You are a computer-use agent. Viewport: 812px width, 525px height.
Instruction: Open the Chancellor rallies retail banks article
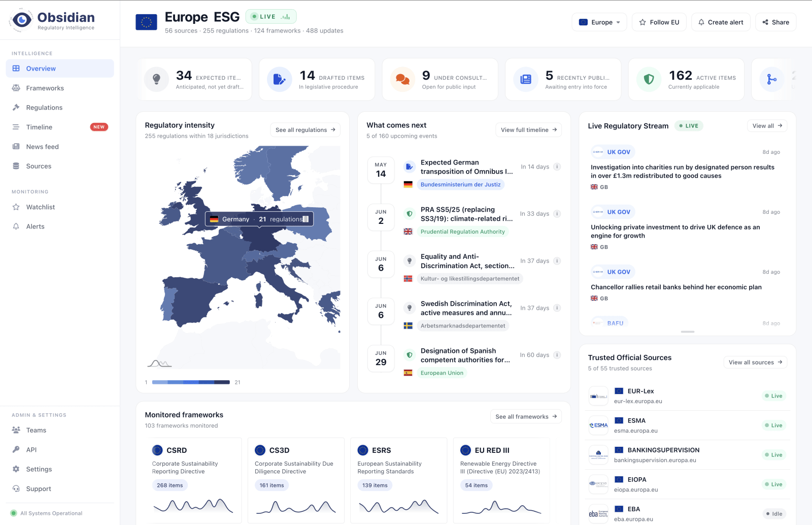point(676,287)
